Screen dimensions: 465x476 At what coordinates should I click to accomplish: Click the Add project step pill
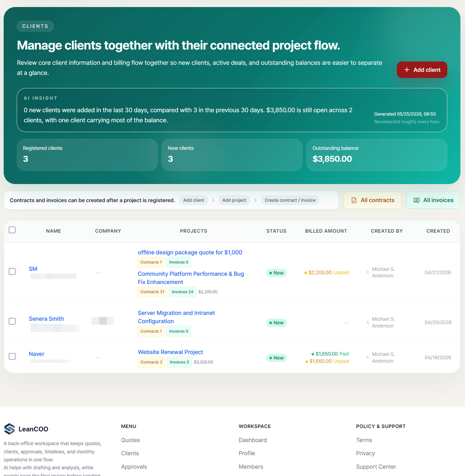(234, 200)
